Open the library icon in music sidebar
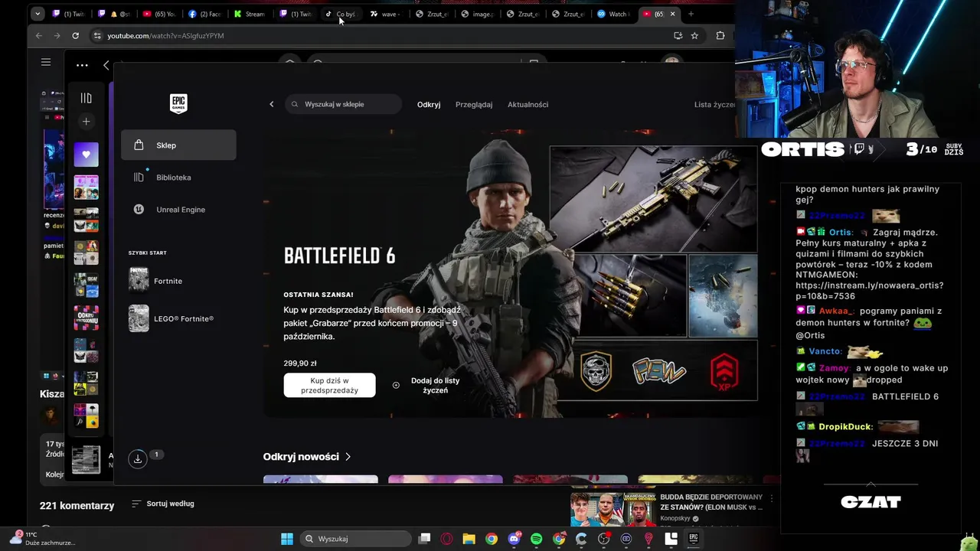Screen dimensions: 980x551 [86, 98]
